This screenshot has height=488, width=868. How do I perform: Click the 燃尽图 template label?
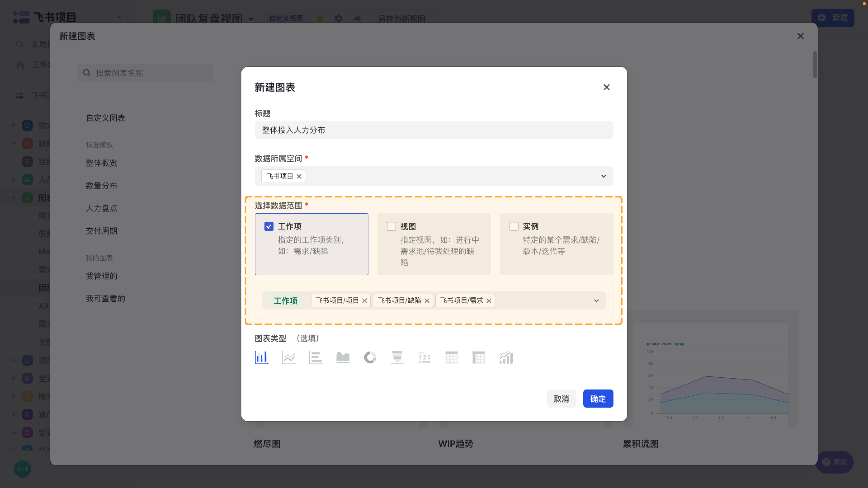267,443
